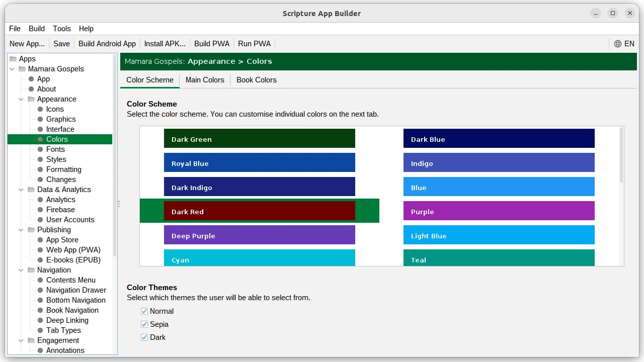Click the bullet icon beside Icons
The width and height of the screenshot is (644, 362).
40,109
